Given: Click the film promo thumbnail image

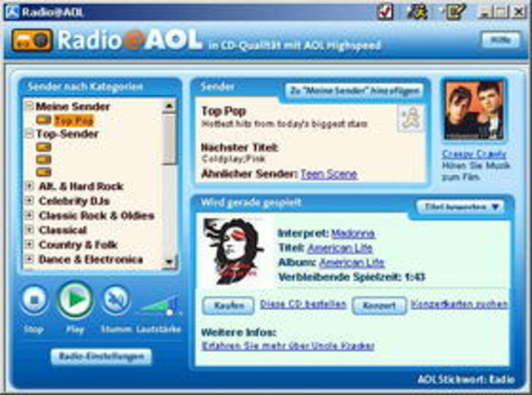Looking at the screenshot, I should (x=474, y=110).
